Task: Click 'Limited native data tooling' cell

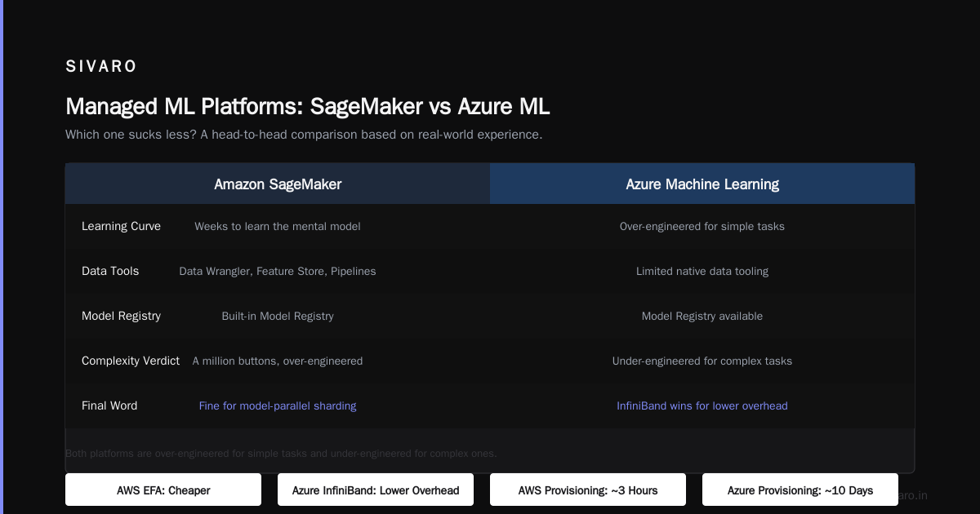Action: (702, 271)
